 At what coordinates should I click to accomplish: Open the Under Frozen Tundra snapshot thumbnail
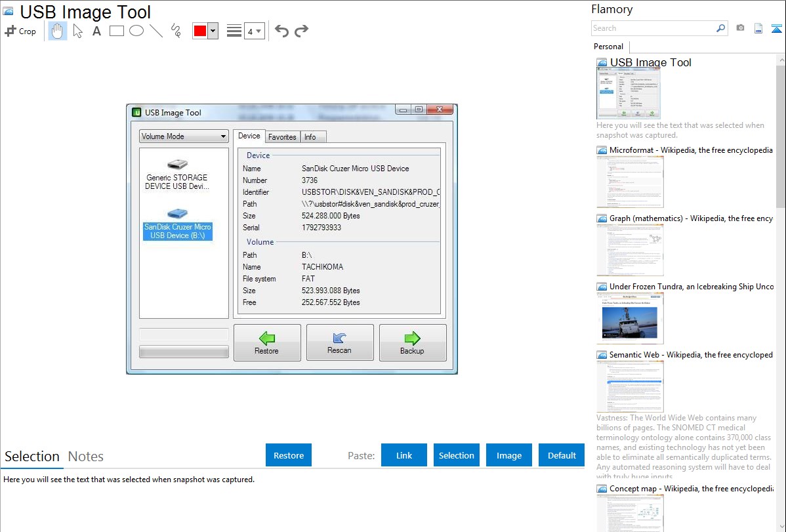(x=630, y=318)
